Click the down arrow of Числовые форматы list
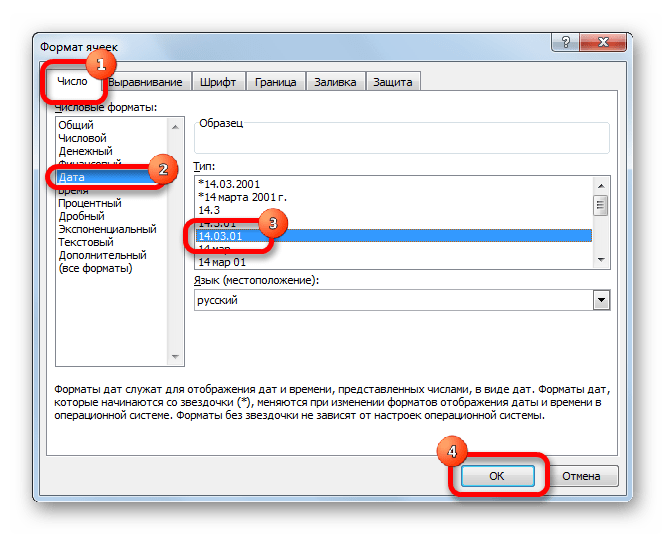The image size is (666, 535). tap(175, 357)
